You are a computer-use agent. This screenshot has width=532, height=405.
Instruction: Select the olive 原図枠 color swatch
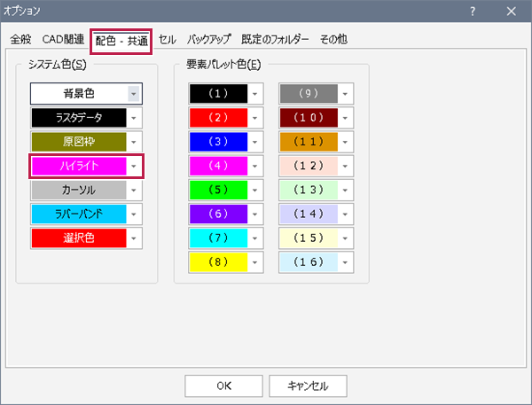79,141
